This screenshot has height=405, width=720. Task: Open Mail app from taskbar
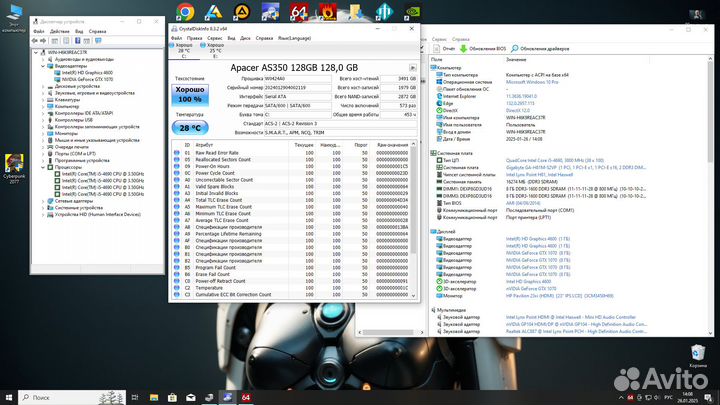pos(191,397)
